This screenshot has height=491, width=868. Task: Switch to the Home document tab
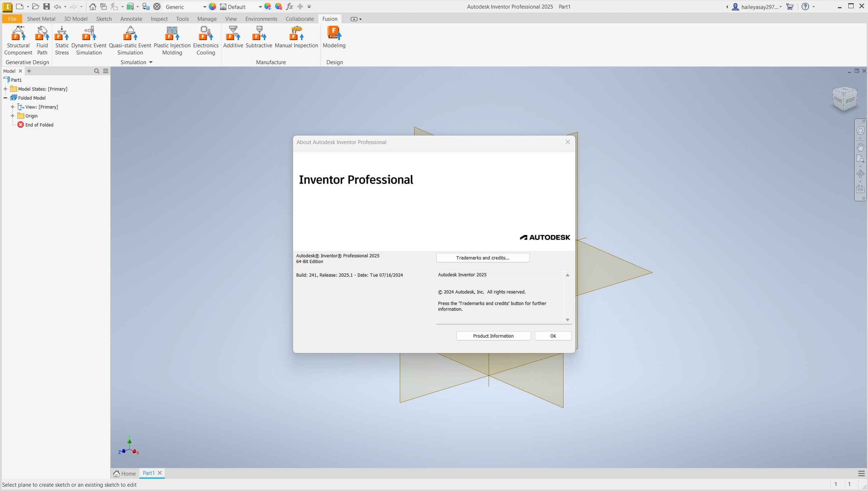click(125, 473)
